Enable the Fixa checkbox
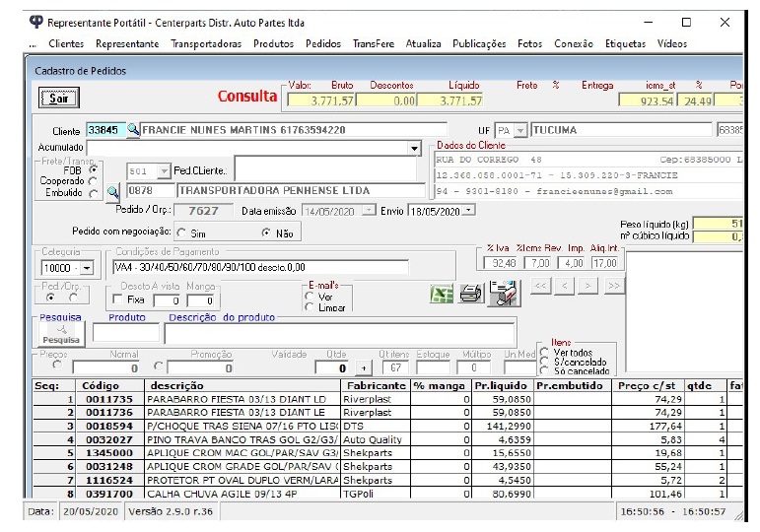The width and height of the screenshot is (760, 532). [118, 299]
